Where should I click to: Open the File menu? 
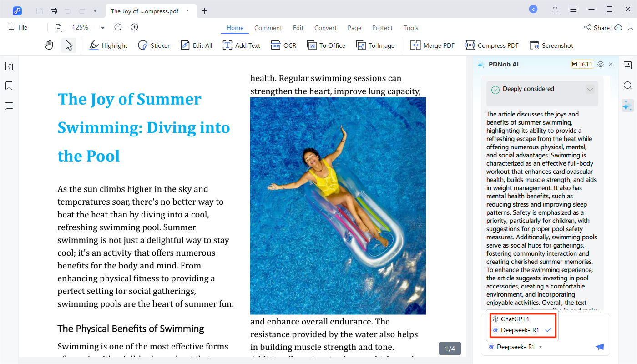[x=17, y=27]
